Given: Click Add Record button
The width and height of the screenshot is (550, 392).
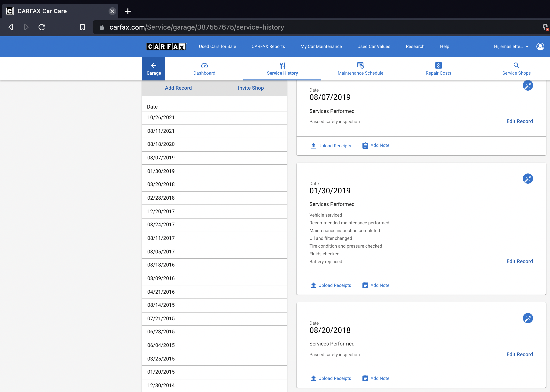Looking at the screenshot, I should pos(178,88).
